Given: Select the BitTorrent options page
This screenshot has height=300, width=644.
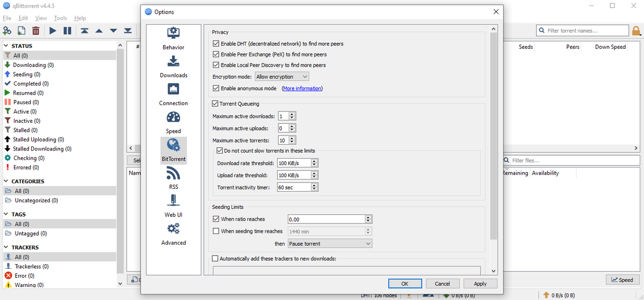Looking at the screenshot, I should [174, 151].
